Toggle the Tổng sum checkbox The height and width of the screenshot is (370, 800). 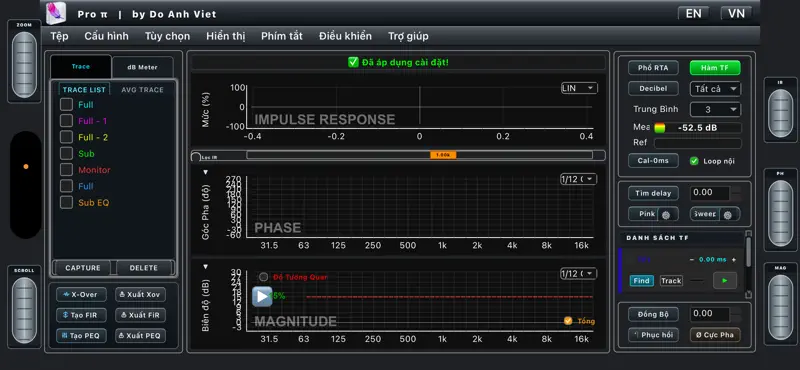[x=568, y=320]
